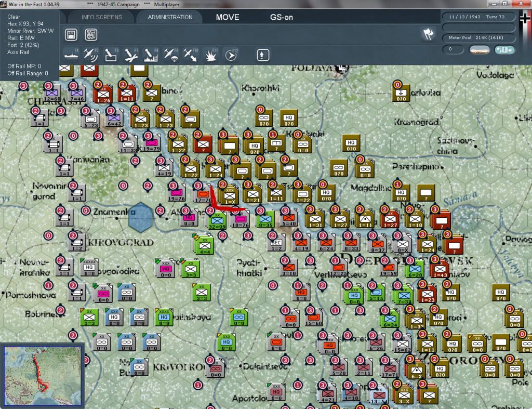The width and height of the screenshot is (532, 409).
Task: Select the F8 bomb city mode icon
Action: [x=151, y=55]
